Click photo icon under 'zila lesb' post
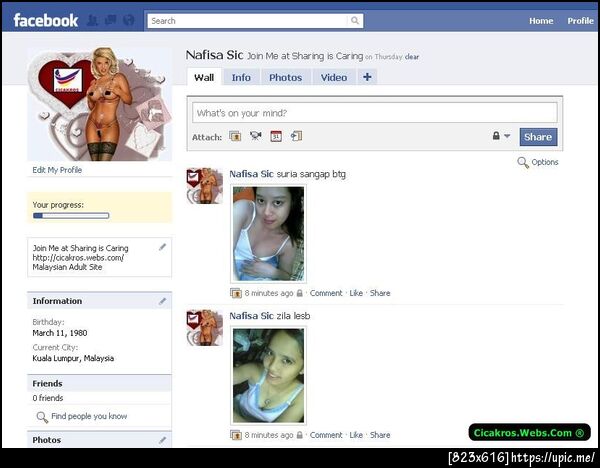 pyautogui.click(x=236, y=435)
